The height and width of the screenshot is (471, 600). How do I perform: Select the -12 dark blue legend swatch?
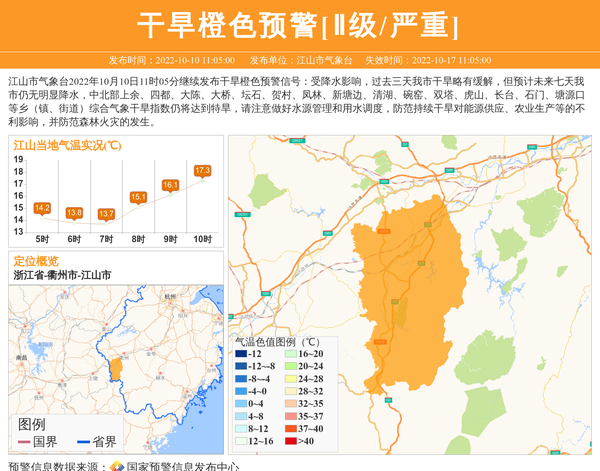(x=240, y=354)
